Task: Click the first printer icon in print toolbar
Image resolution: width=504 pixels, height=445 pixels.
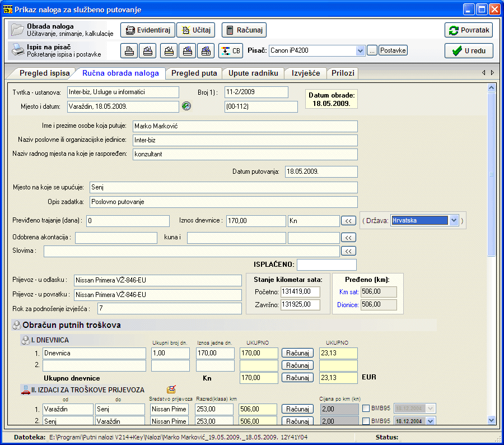Action: tap(129, 51)
